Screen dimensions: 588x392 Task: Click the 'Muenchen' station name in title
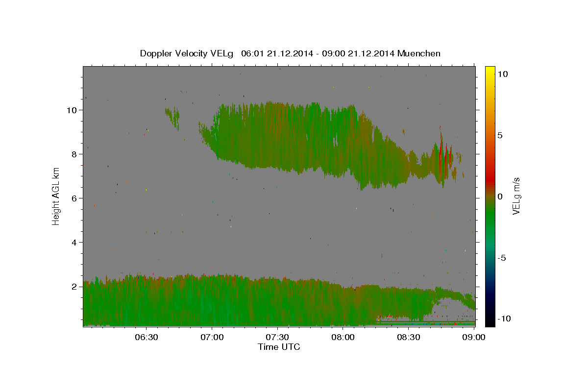419,53
